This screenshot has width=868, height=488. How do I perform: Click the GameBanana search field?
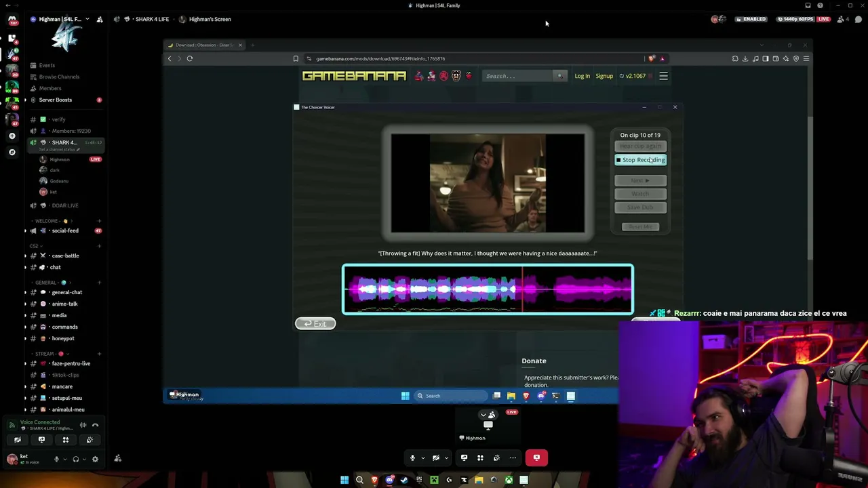(x=519, y=76)
